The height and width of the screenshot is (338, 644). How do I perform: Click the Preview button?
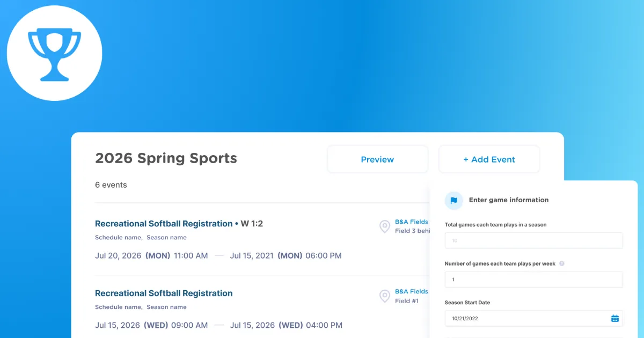click(x=377, y=159)
